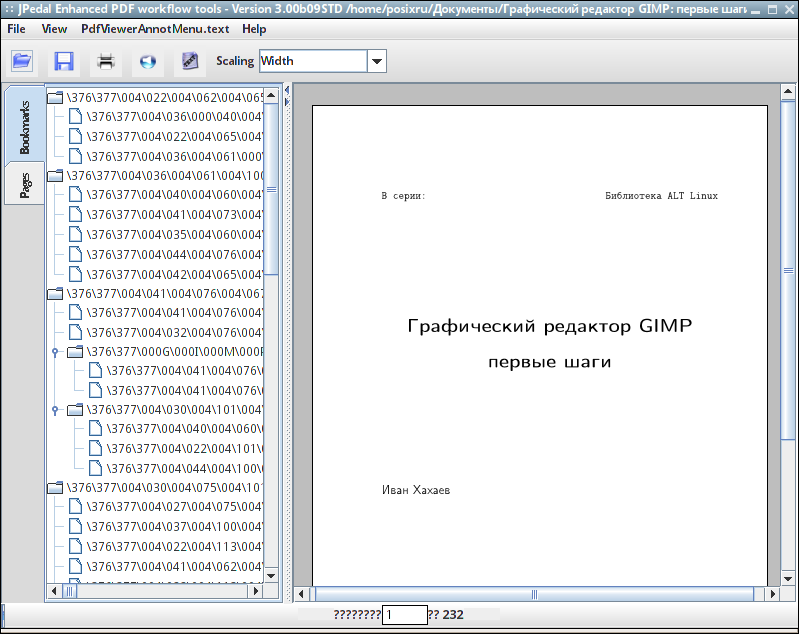The image size is (799, 634).
Task: Select bookmark \004\035\004\060\004
Action: pos(174,234)
